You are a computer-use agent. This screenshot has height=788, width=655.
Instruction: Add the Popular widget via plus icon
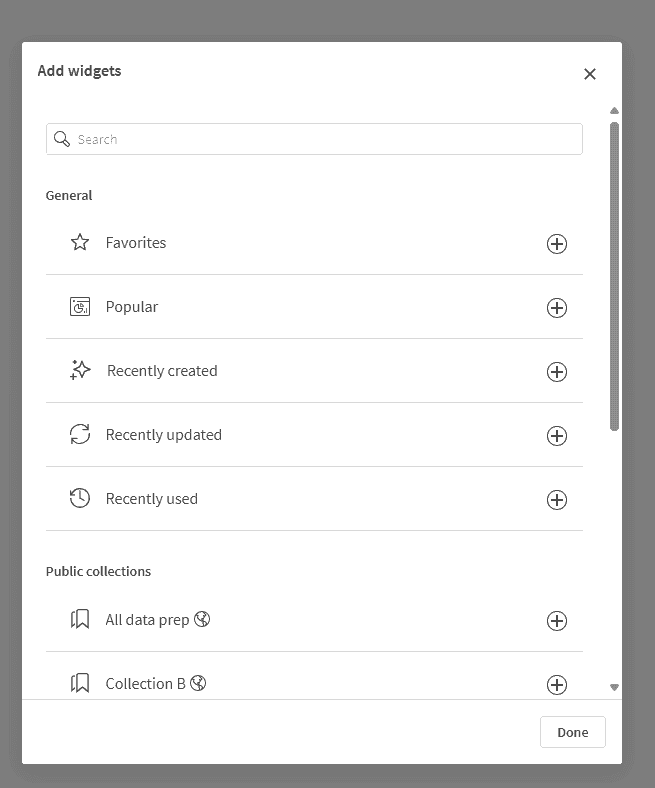(557, 308)
